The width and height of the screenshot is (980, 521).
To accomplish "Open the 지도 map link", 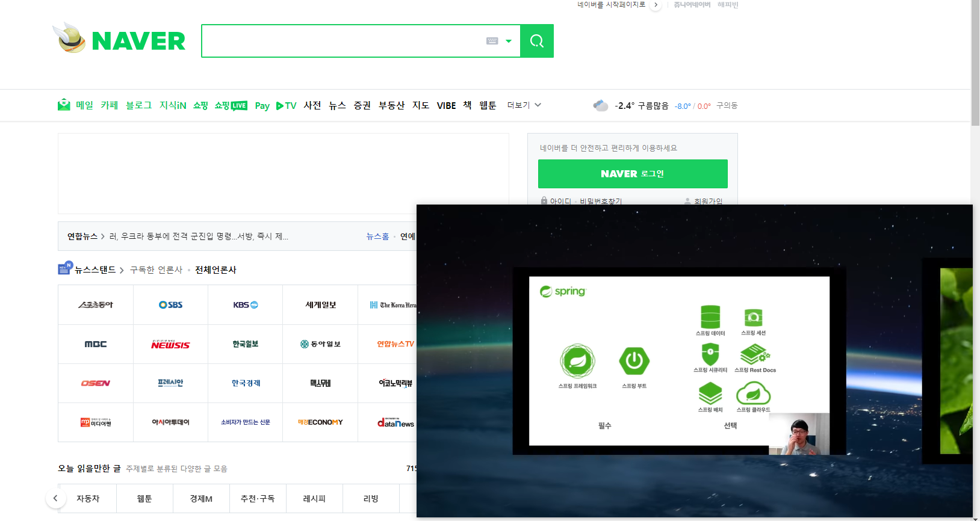I will coord(421,105).
